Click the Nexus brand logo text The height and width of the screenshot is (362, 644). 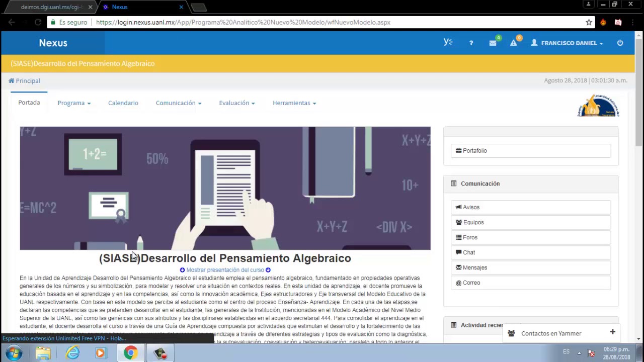pyautogui.click(x=53, y=43)
